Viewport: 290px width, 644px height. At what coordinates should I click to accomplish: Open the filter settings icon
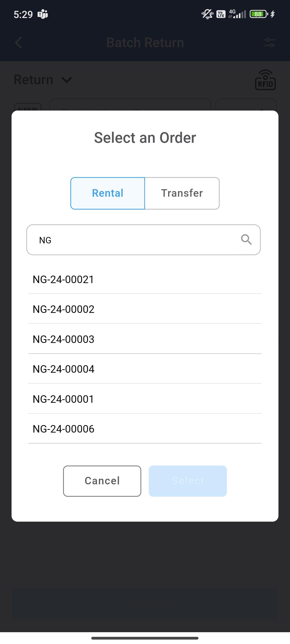point(270,43)
